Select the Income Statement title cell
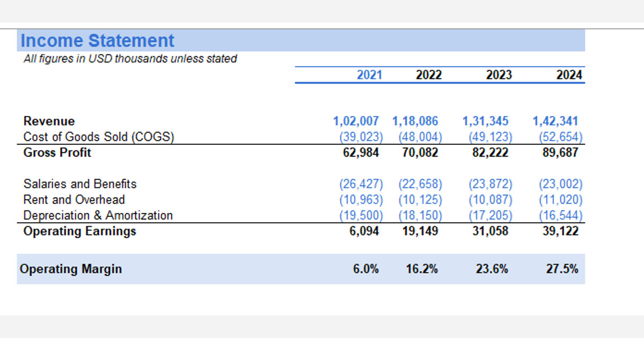The image size is (644, 338). click(97, 41)
